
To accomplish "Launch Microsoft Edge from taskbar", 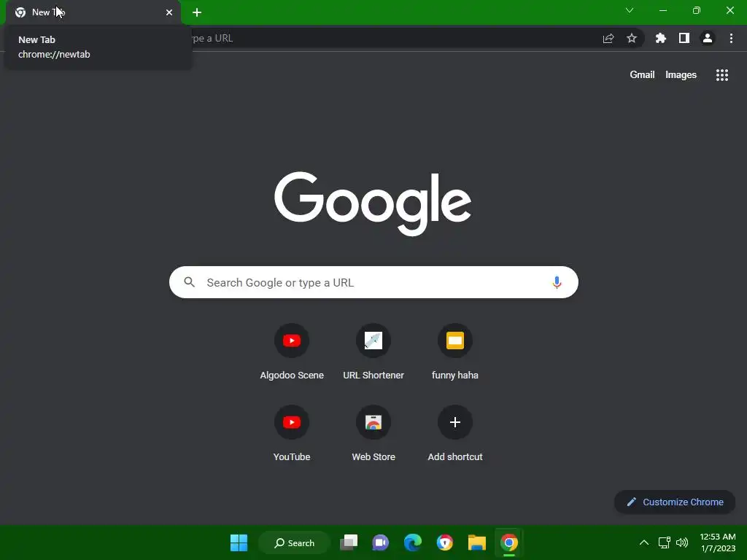I will [x=413, y=542].
